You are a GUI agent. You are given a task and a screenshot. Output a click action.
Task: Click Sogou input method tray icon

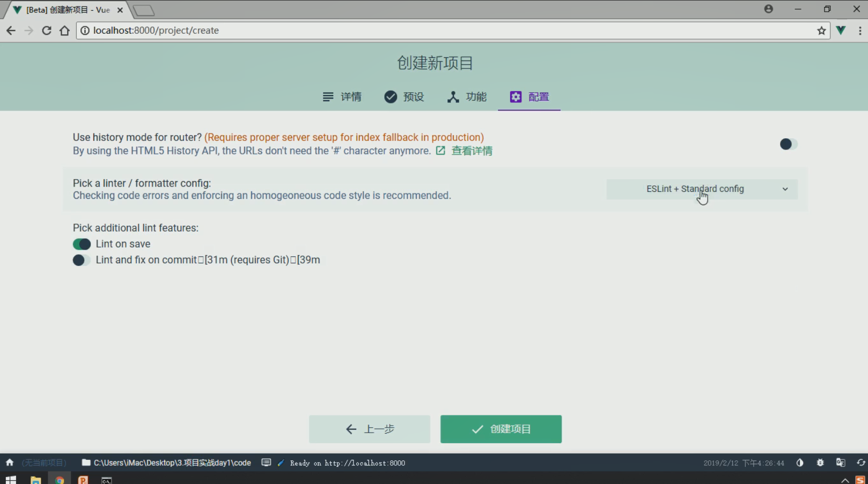tap(860, 480)
